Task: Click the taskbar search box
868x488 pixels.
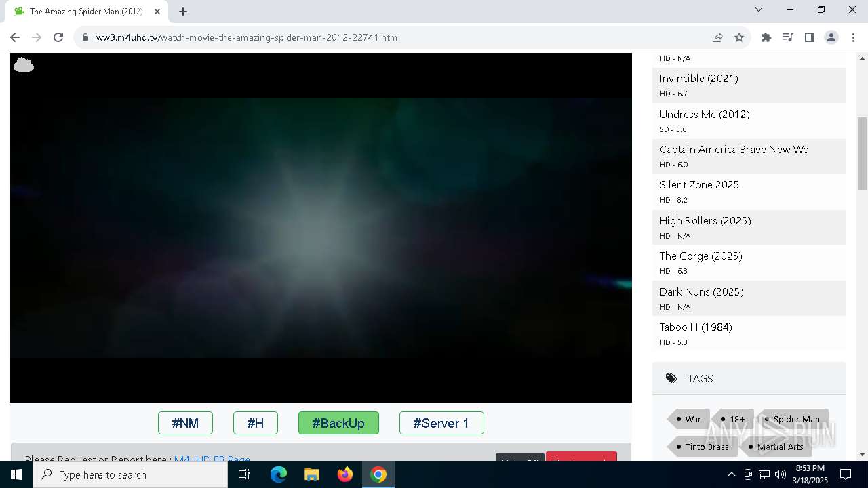Action: [130, 474]
